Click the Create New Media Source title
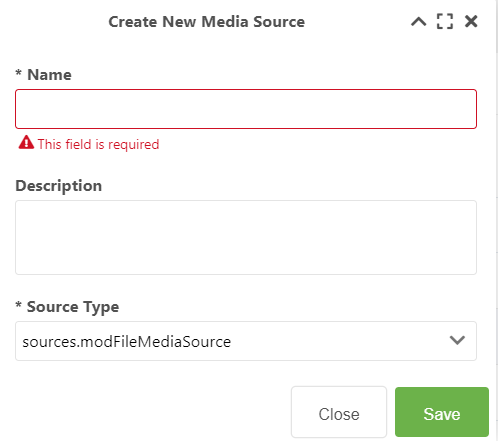Image resolution: width=498 pixels, height=441 pixels. coord(207,22)
